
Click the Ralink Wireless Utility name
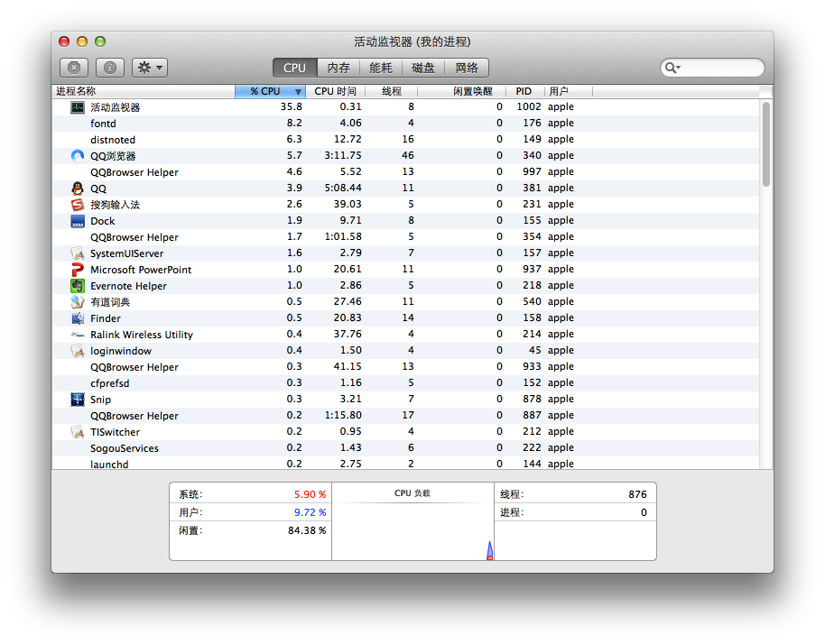tap(142, 335)
